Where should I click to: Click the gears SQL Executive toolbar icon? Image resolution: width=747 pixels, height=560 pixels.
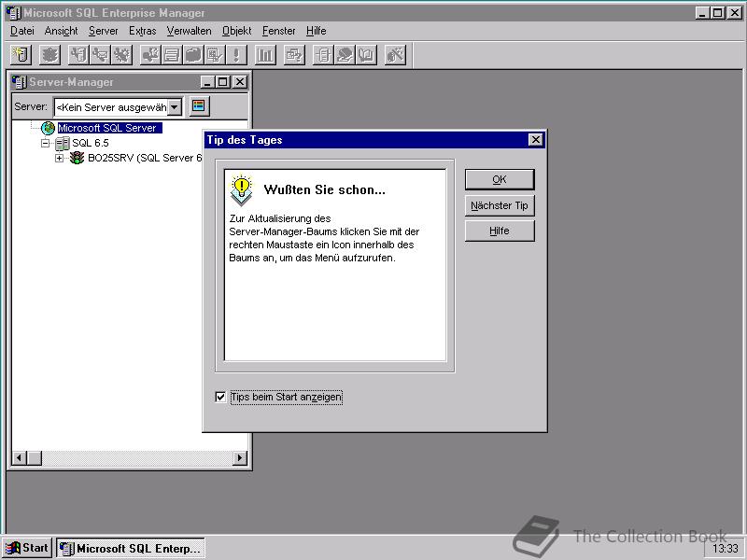click(x=121, y=55)
